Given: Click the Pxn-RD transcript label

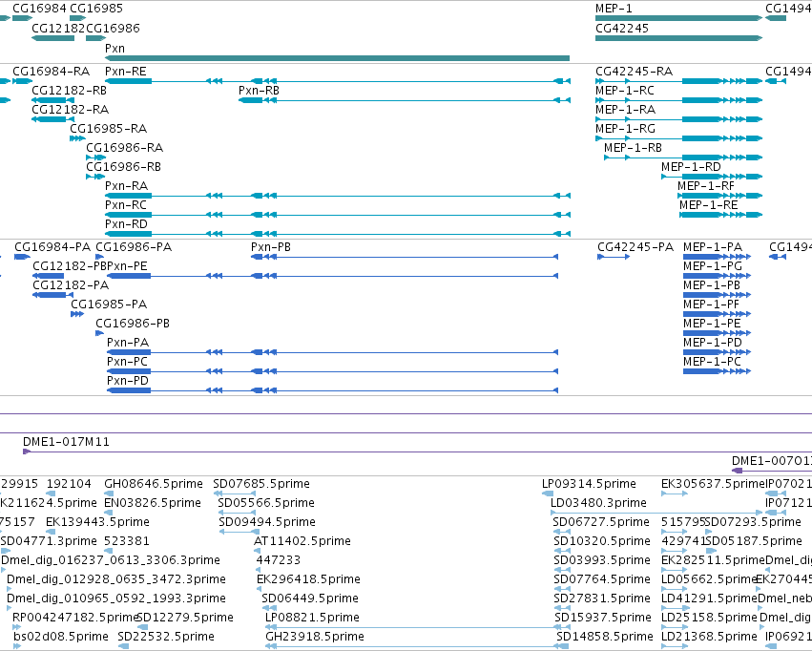Looking at the screenshot, I should click(x=126, y=224).
